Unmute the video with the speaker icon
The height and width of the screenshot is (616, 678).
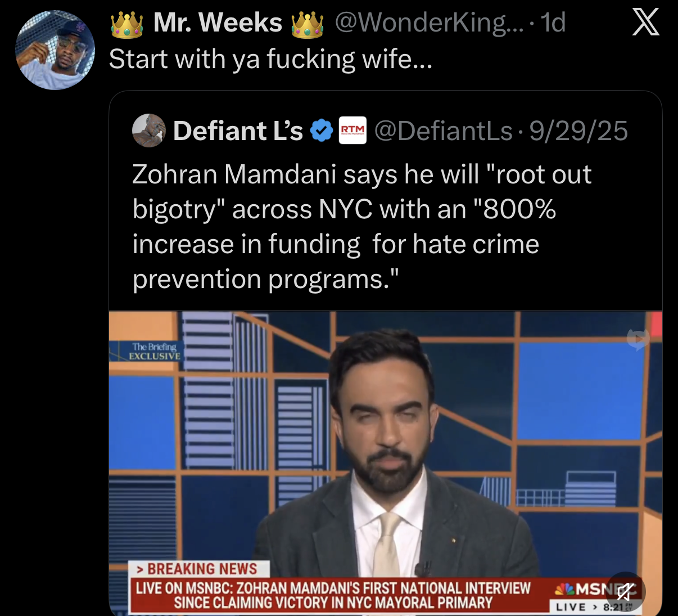pyautogui.click(x=625, y=592)
